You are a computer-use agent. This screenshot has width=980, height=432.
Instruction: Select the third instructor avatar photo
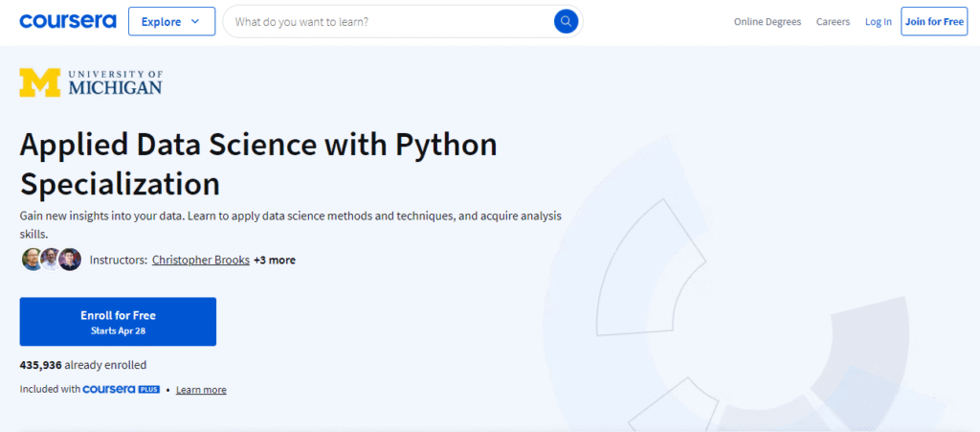click(70, 260)
